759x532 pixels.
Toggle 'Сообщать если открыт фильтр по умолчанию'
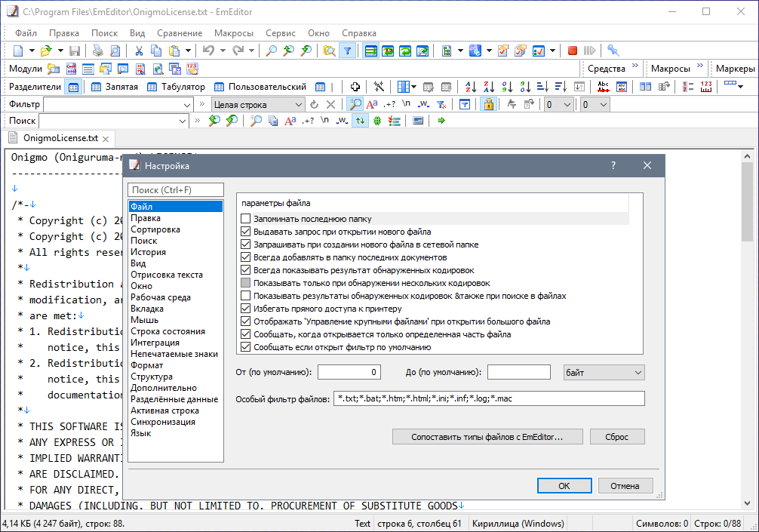click(245, 347)
